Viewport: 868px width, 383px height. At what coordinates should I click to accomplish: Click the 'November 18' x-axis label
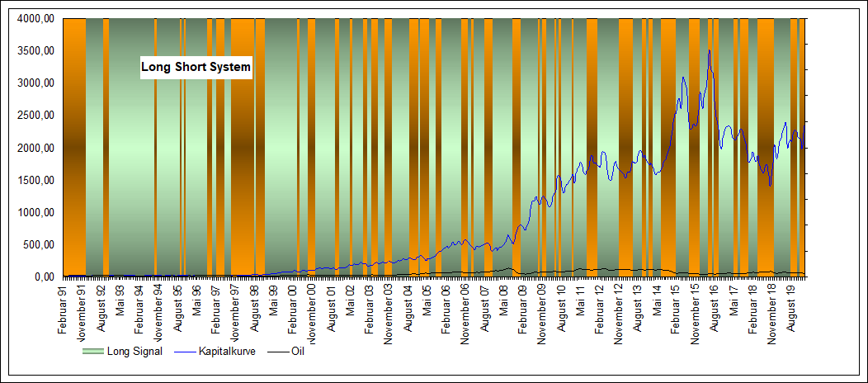click(771, 313)
